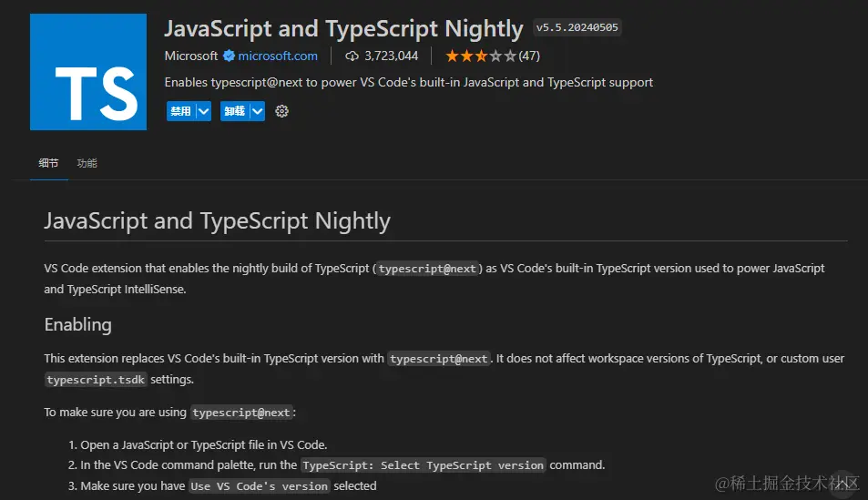Screen dimensions: 868x500
Task: Click the version badge v5.5.20240505
Action: point(577,27)
